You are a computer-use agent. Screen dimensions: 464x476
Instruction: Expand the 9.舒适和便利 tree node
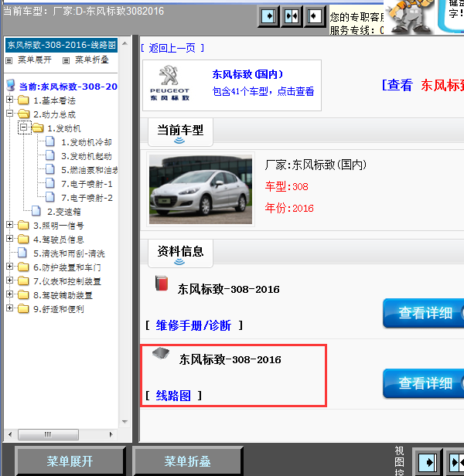coord(10,308)
